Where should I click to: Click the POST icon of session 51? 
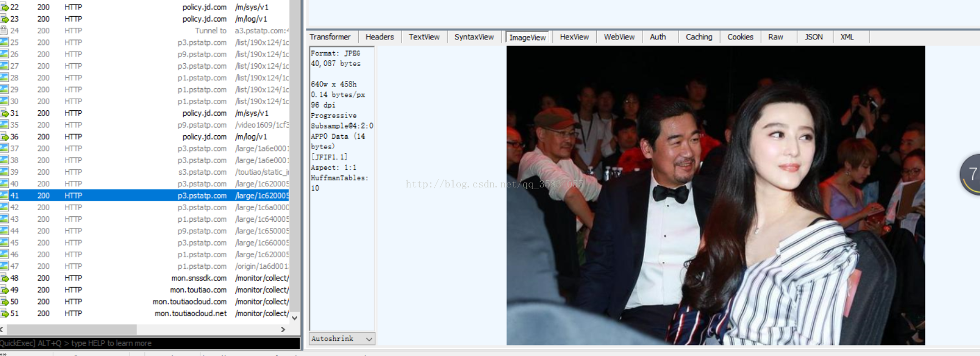pyautogui.click(x=4, y=313)
